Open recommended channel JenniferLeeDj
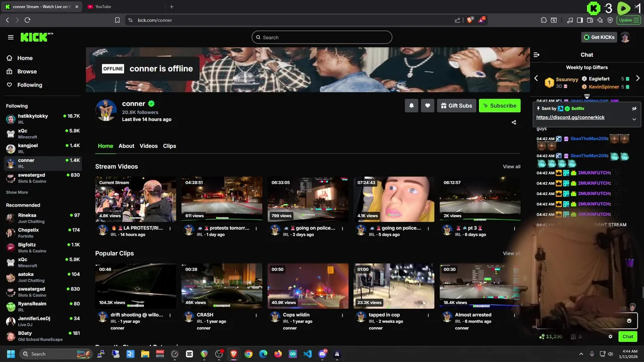This screenshot has height=362, width=644. coord(42,322)
